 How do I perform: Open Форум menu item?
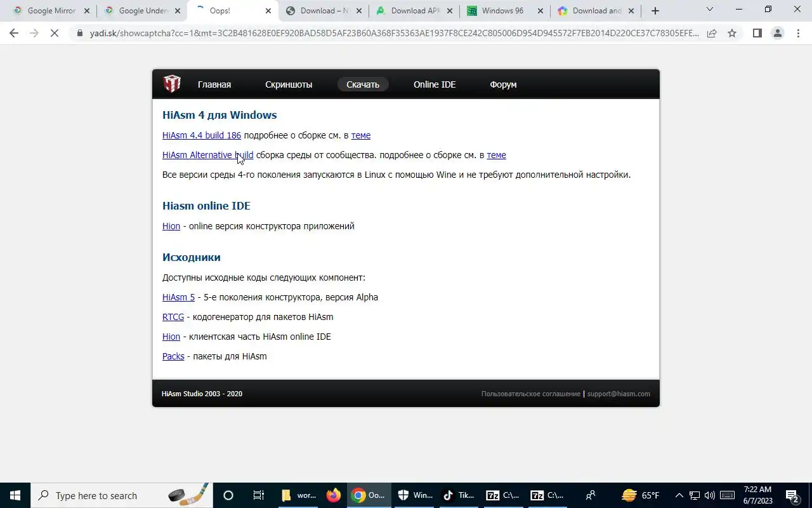(x=503, y=84)
